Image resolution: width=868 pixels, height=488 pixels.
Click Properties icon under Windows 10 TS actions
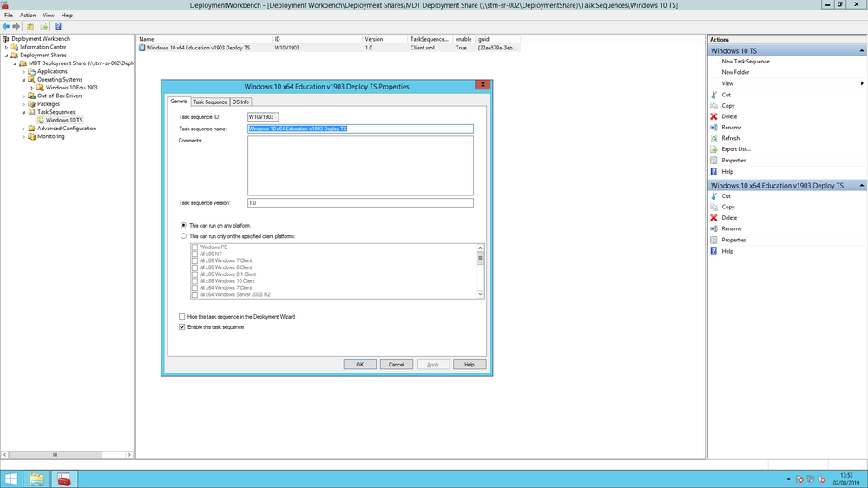pyautogui.click(x=714, y=160)
